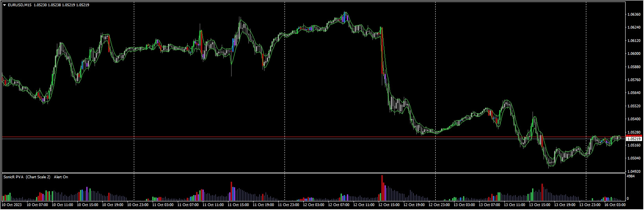Image resolution: width=644 pixels, height=210 pixels.
Task: Click the 1.05160 price scale label
Action: tap(634, 145)
